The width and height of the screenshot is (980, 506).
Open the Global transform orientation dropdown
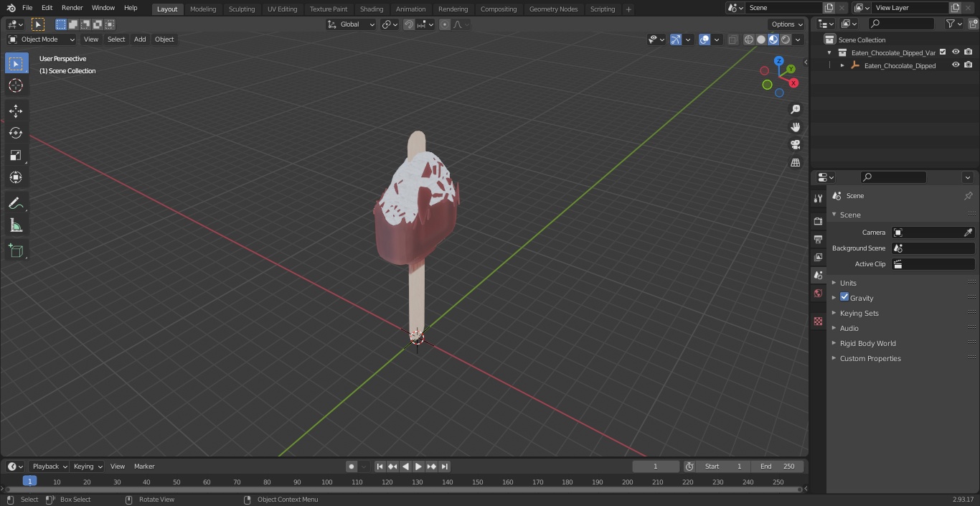pos(352,24)
